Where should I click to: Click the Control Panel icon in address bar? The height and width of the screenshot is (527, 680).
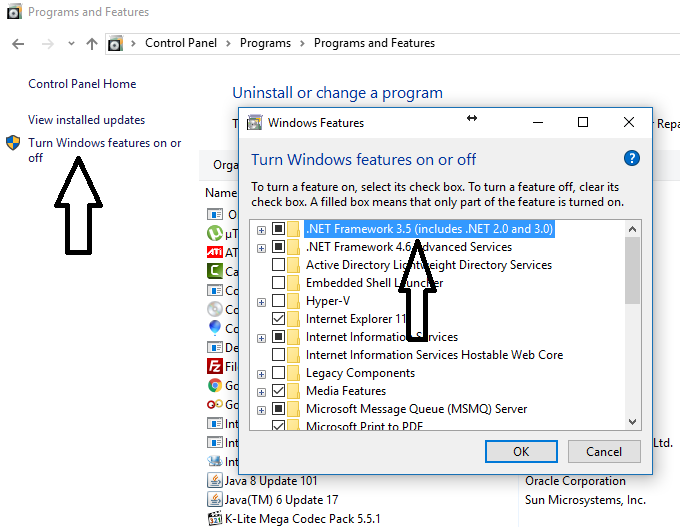[x=115, y=43]
